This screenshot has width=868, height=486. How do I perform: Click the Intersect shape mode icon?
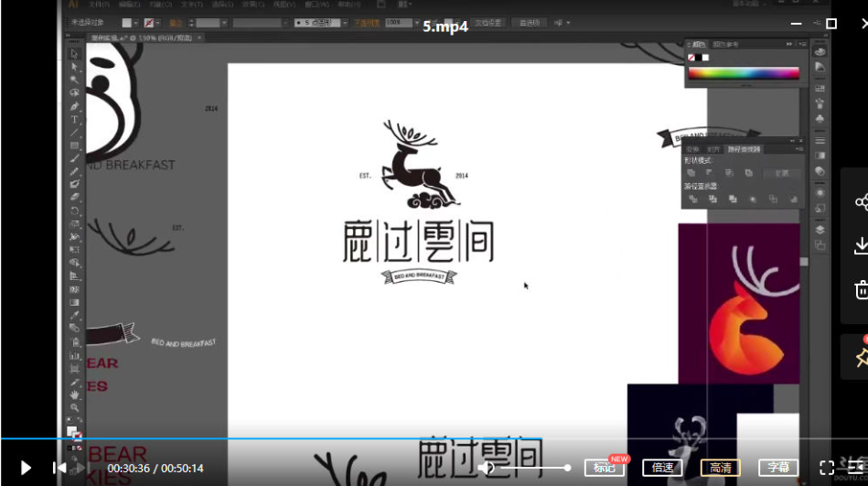(x=729, y=174)
